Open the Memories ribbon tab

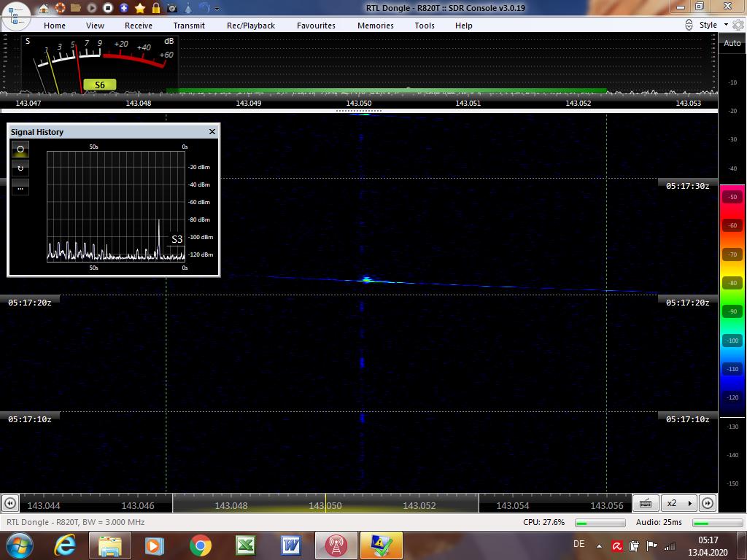pyautogui.click(x=376, y=26)
